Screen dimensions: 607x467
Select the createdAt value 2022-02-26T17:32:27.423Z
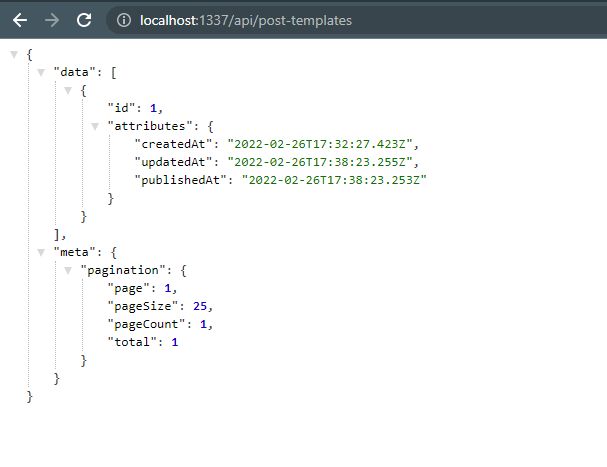click(x=320, y=144)
